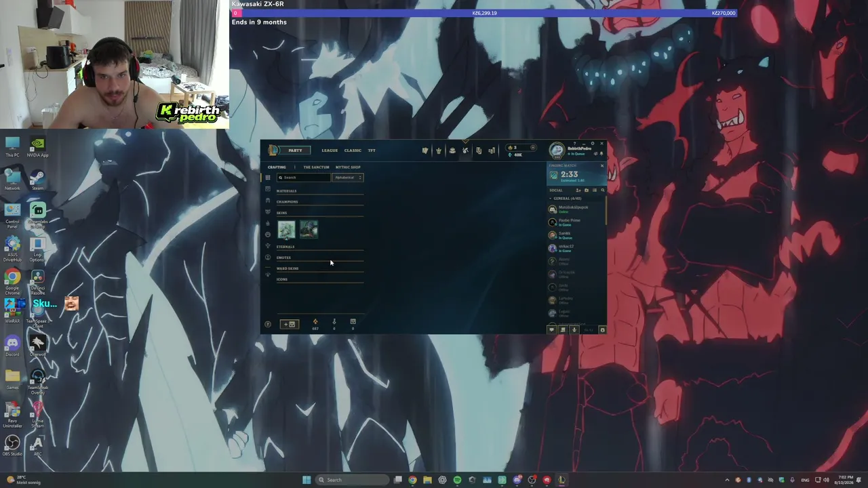The image size is (868, 488).
Task: Open the Store coins icon in League client
Action: tap(492, 150)
